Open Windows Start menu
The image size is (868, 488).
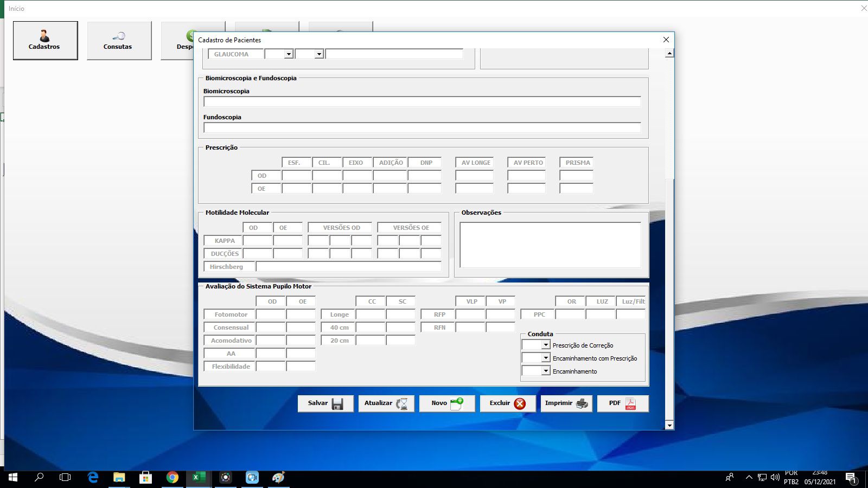13,478
